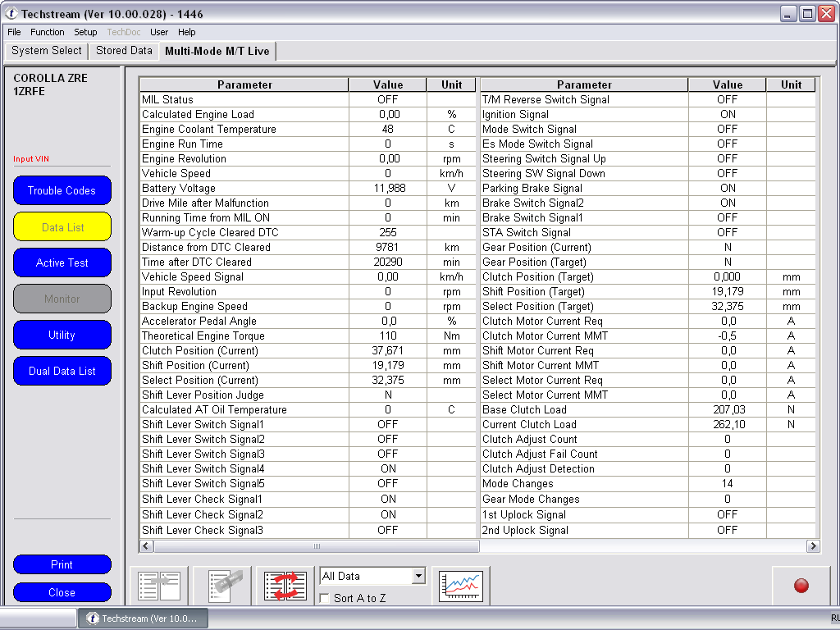This screenshot has height=630, width=840.
Task: Open the Utility button
Action: 62,335
